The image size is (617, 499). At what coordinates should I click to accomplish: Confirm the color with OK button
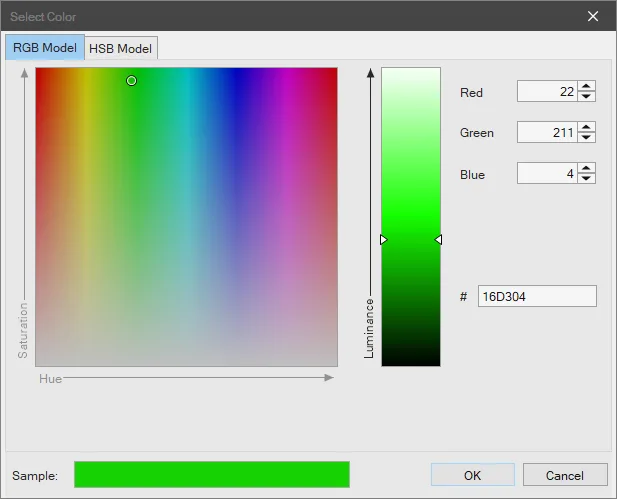point(473,475)
